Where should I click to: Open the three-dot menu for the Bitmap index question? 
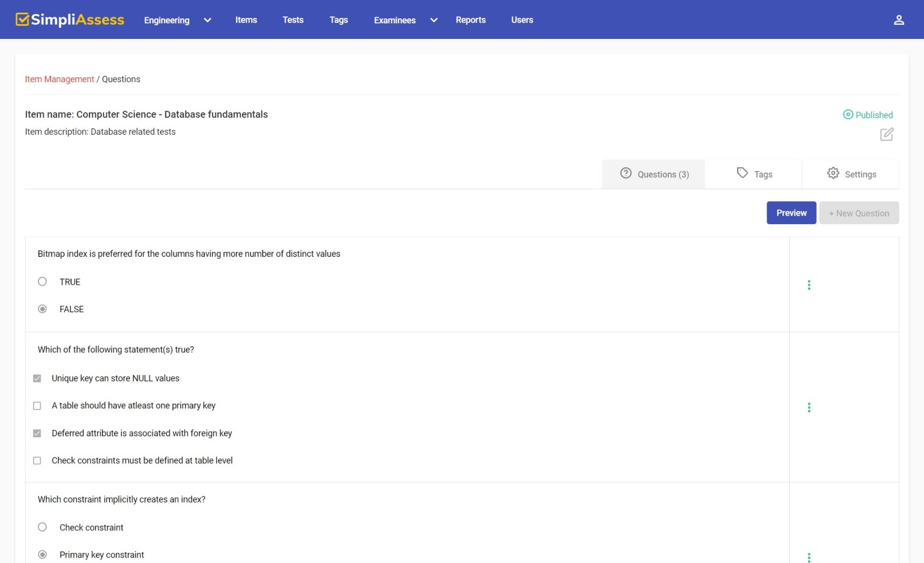click(x=809, y=285)
